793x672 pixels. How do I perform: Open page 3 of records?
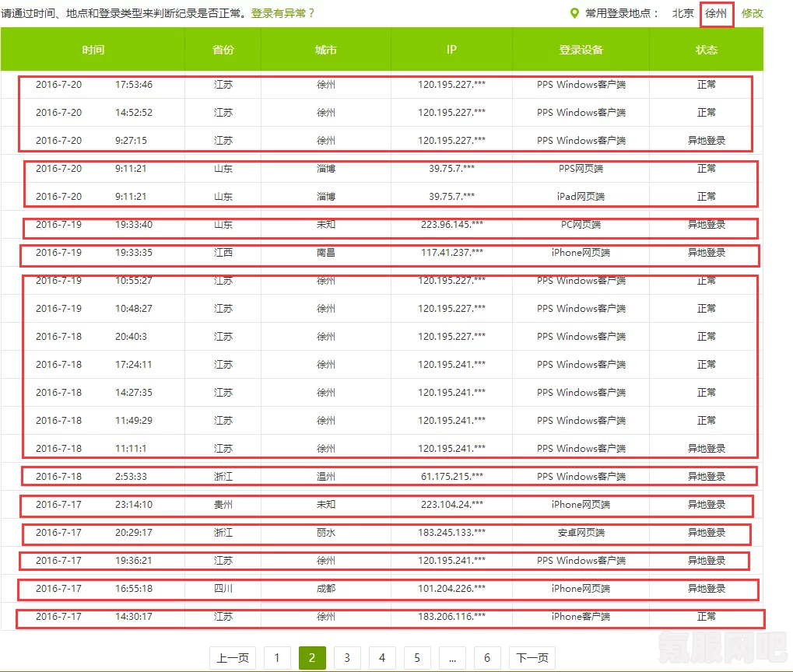[x=347, y=658]
